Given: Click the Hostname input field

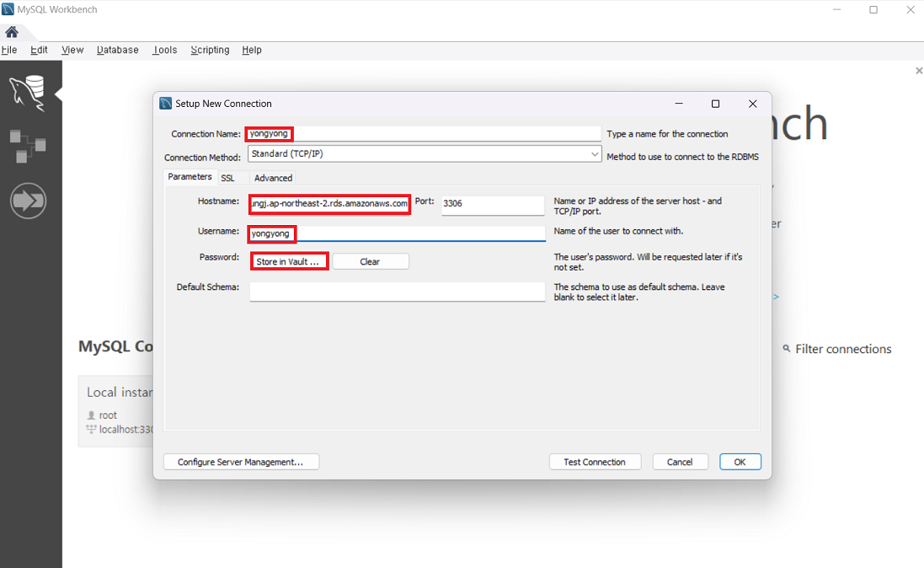Looking at the screenshot, I should point(329,203).
